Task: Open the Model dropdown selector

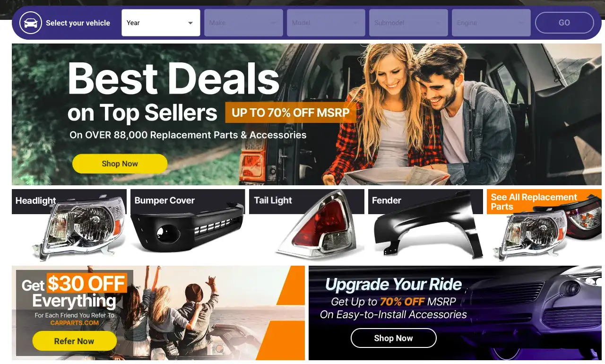Action: [x=326, y=23]
